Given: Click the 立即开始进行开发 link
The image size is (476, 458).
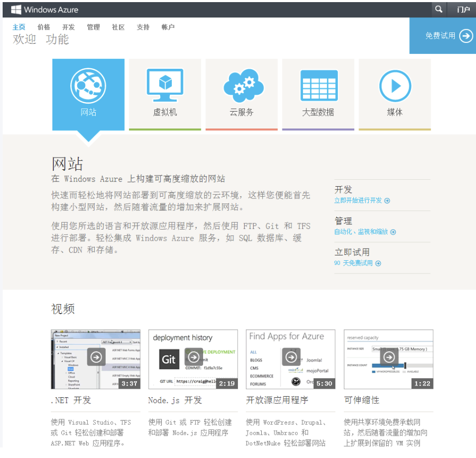Looking at the screenshot, I should point(362,201).
